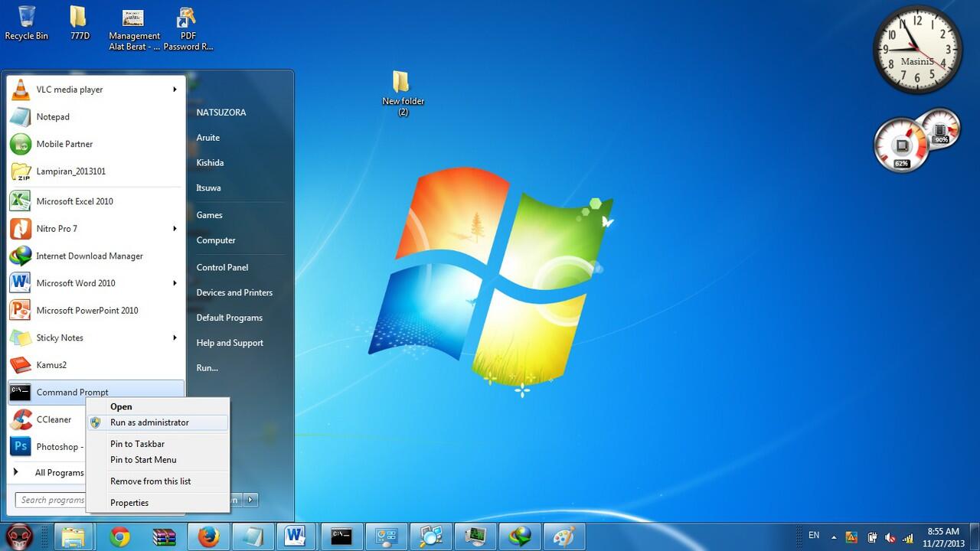The width and height of the screenshot is (980, 551).
Task: Choose Pin to Taskbar
Action: (158, 444)
